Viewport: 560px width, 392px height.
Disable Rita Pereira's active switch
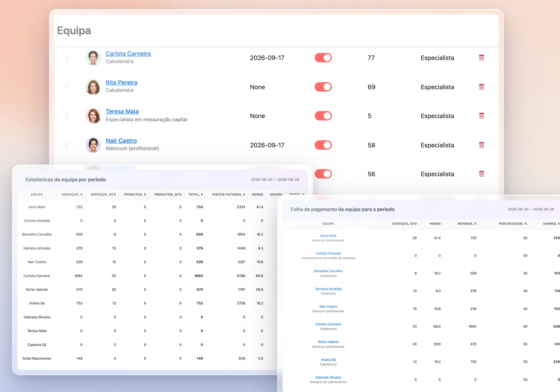tap(323, 87)
